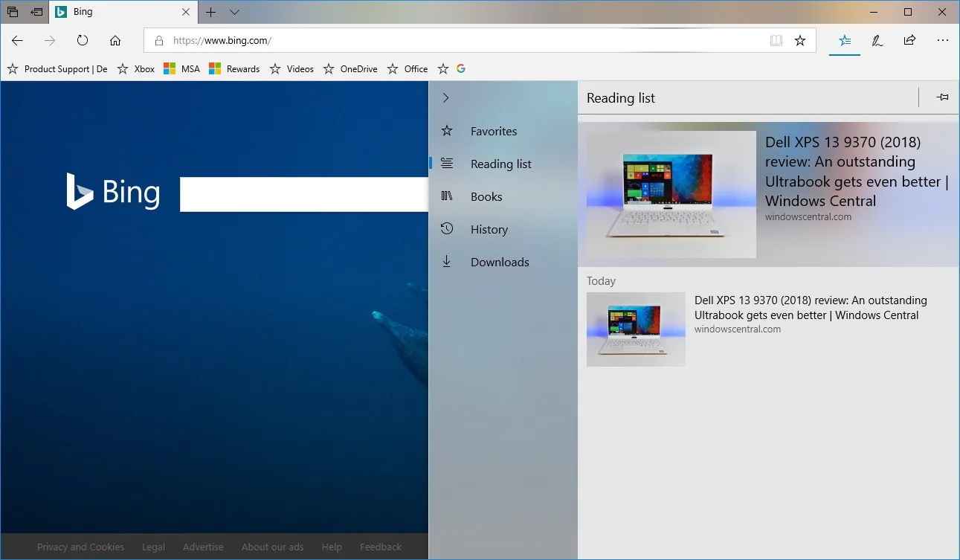Show tab previews chevron

pyautogui.click(x=234, y=12)
